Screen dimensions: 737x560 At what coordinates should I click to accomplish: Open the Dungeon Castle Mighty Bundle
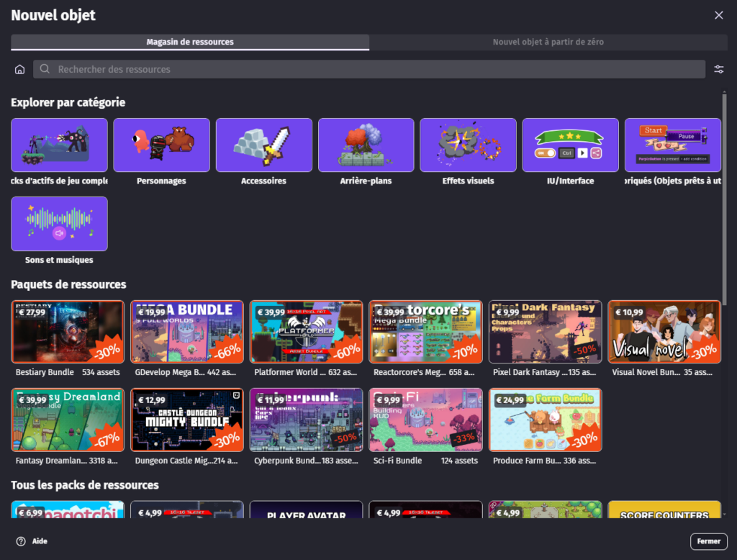click(x=186, y=420)
